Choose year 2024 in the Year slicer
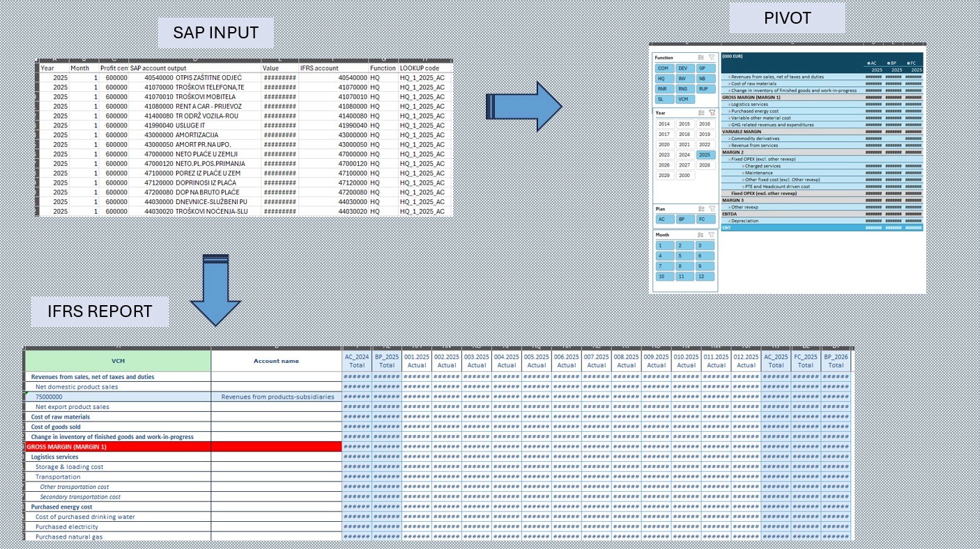The height and width of the screenshot is (549, 980). point(684,155)
